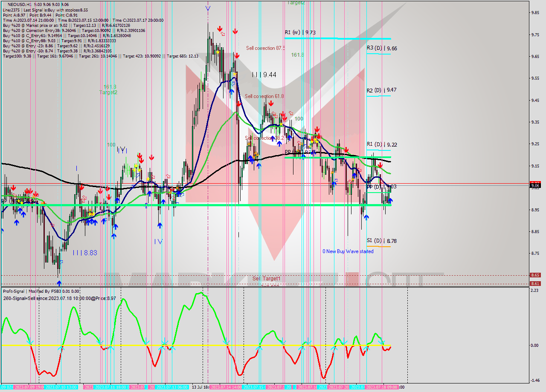The image size is (546, 392).
Task: Click the 2.23 value on the indicator axis
Action: pyautogui.click(x=535, y=291)
